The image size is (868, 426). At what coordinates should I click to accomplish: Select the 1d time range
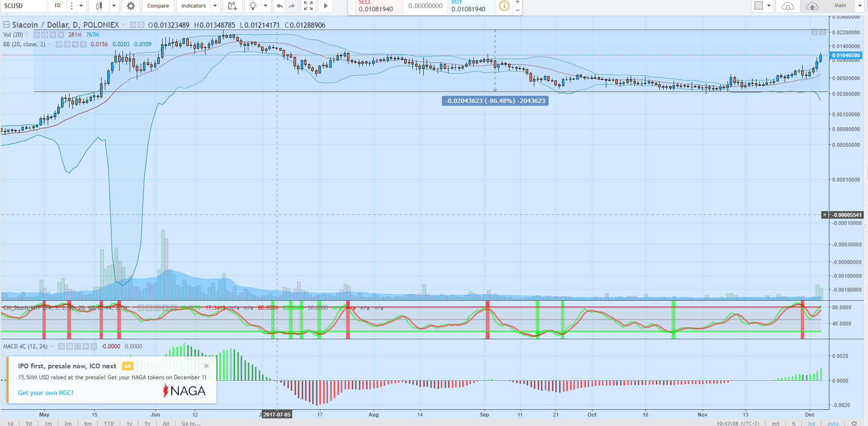pos(10,423)
